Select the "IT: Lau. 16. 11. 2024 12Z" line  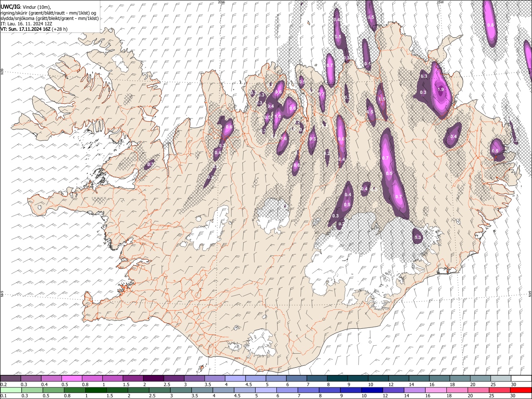coord(26,24)
